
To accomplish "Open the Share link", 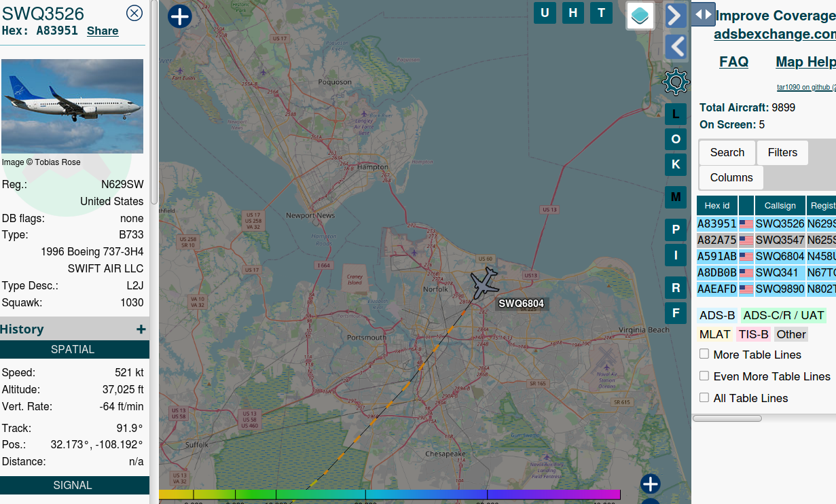I will tap(103, 31).
